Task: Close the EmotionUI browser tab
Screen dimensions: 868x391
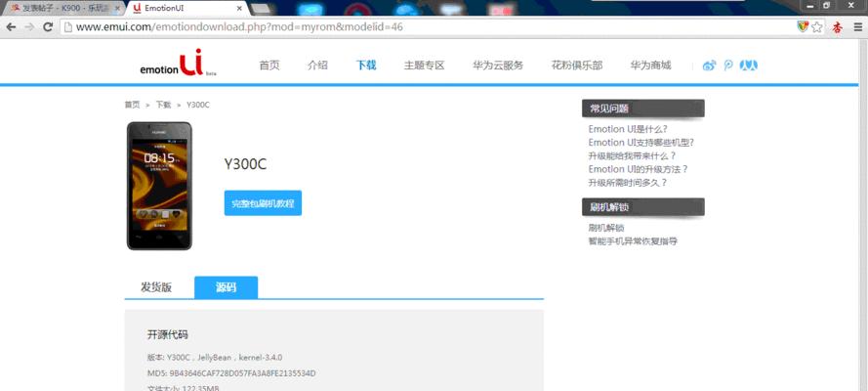Action: coord(239,8)
